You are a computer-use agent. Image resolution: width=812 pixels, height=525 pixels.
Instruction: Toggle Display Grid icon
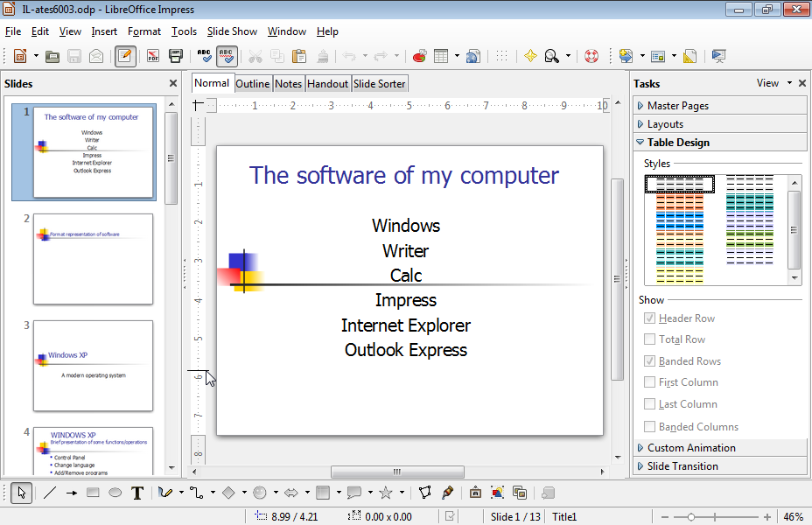pyautogui.click(x=501, y=56)
